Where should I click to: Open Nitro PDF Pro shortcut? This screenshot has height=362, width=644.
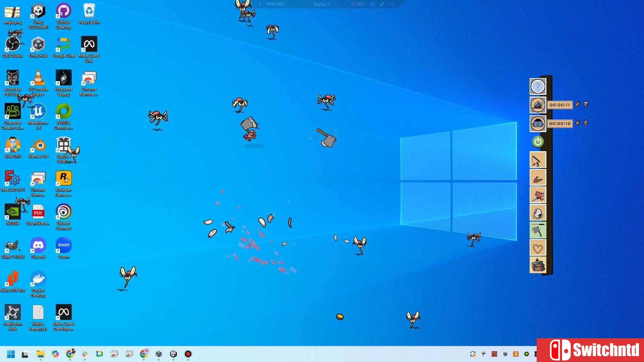pyautogui.click(x=12, y=282)
